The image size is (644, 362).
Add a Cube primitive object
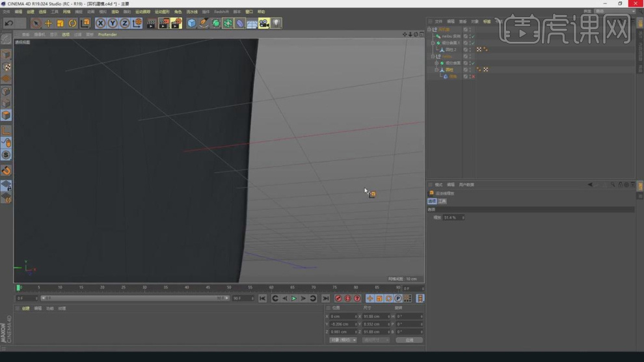191,23
